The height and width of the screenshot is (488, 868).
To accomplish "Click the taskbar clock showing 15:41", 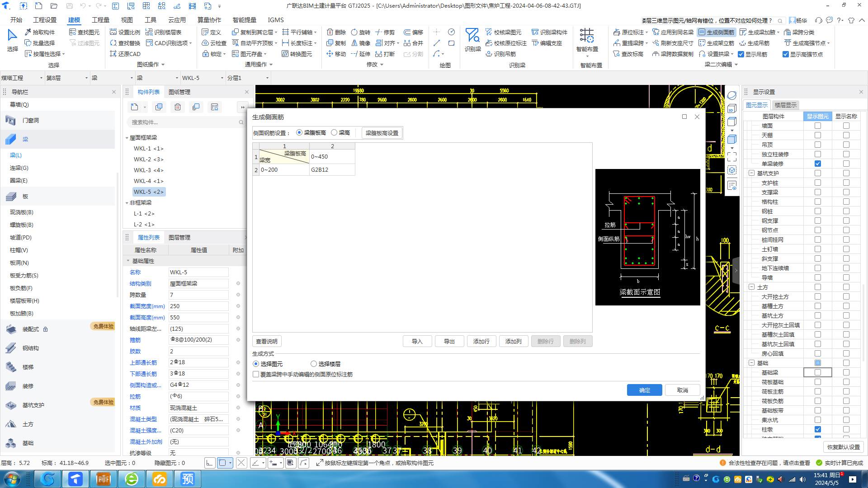I will coord(827,479).
